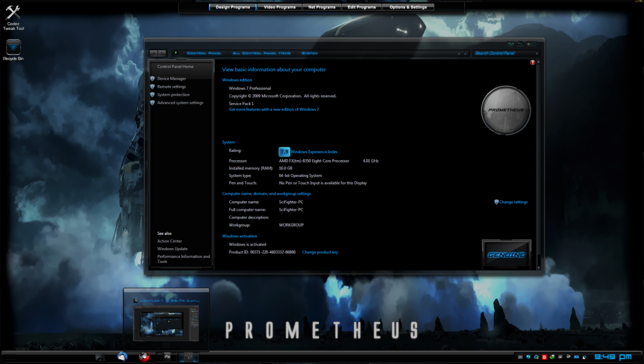Open Advanced system settings link
The image size is (644, 364).
tap(180, 102)
